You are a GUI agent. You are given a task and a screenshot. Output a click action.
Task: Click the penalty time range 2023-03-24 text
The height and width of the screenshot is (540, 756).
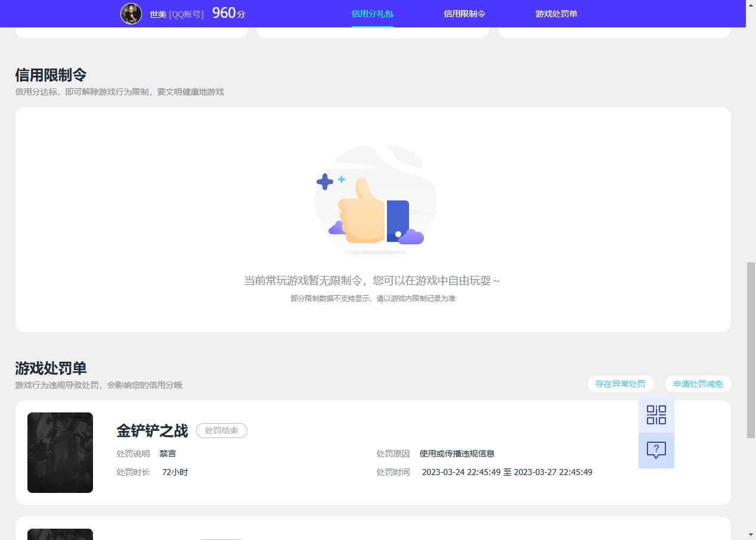point(507,472)
